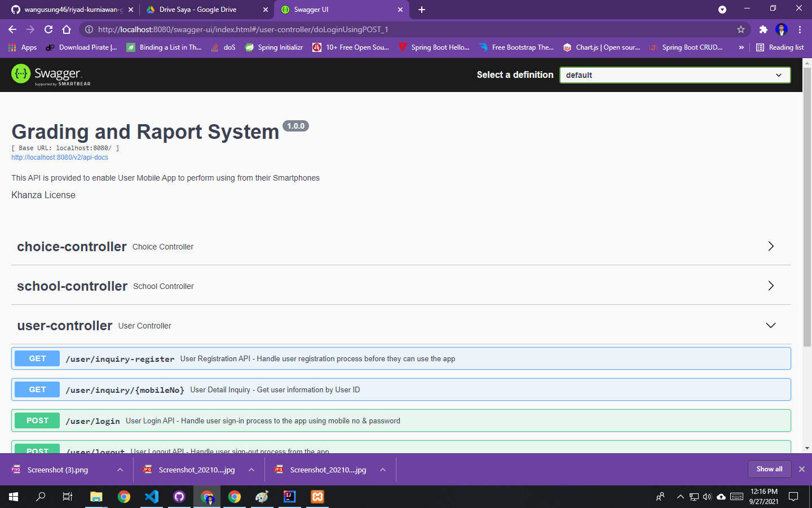This screenshot has width=812, height=508.
Task: Open the Reading list
Action: pyautogui.click(x=780, y=47)
